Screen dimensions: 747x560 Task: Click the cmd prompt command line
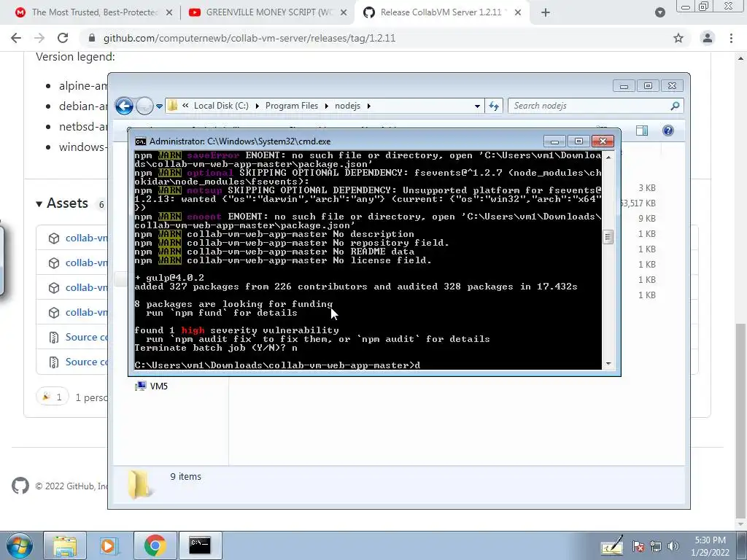click(278, 365)
